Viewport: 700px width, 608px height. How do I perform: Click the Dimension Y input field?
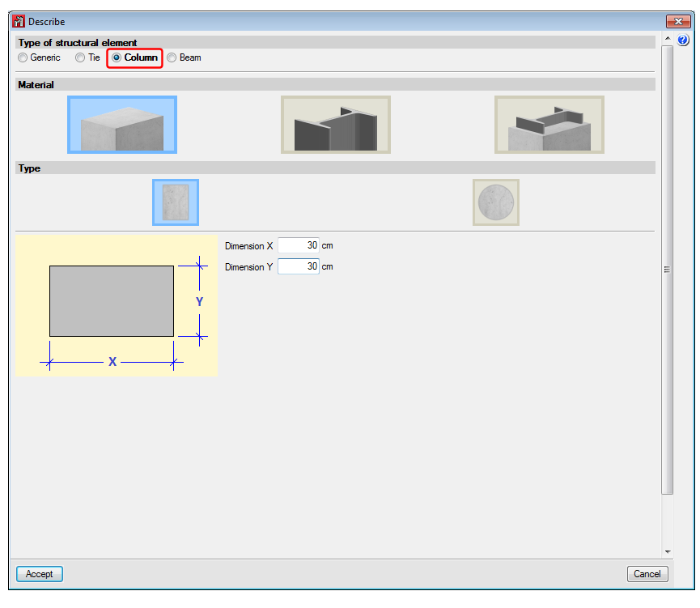click(x=299, y=266)
